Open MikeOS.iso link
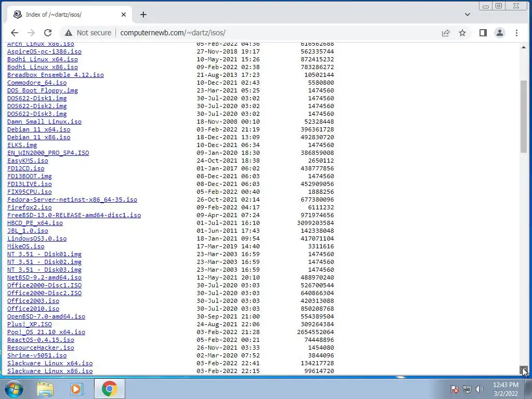The height and width of the screenshot is (399, 532). 26,247
